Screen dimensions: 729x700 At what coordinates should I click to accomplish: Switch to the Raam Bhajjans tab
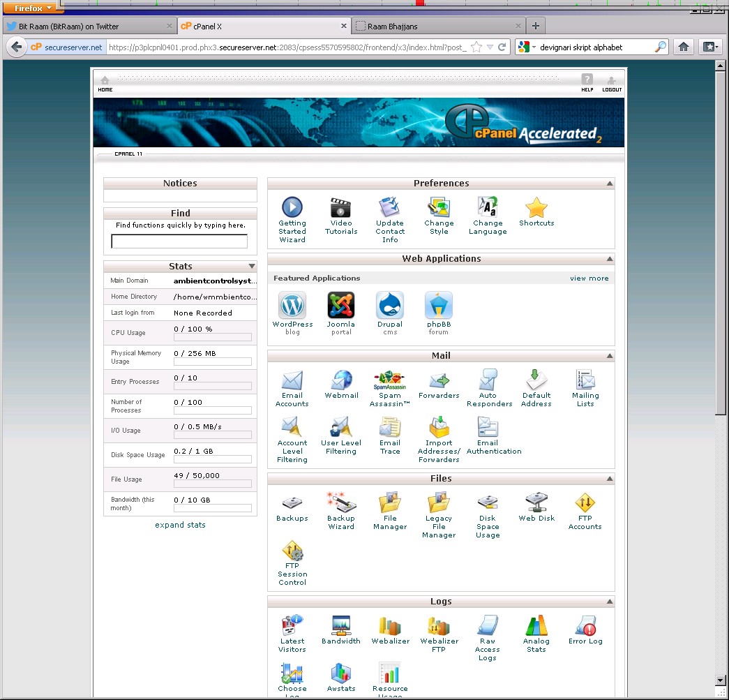[x=438, y=26]
